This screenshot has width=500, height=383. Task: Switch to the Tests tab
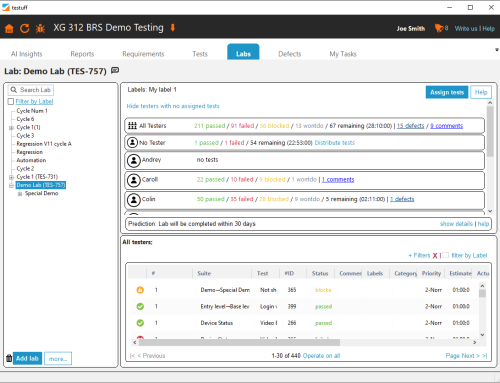coord(200,54)
